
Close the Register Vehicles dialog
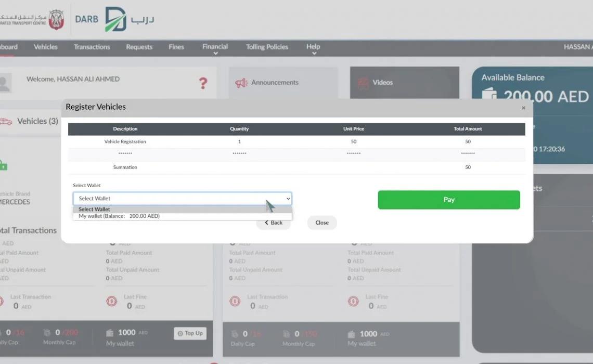click(x=523, y=108)
